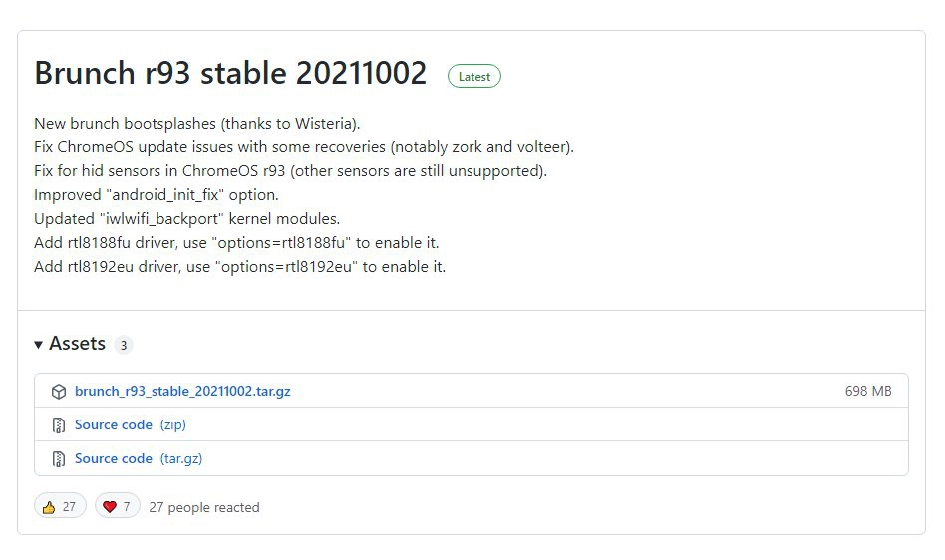Download Source code (zip) archive
The height and width of the screenshot is (560, 945).
[114, 425]
